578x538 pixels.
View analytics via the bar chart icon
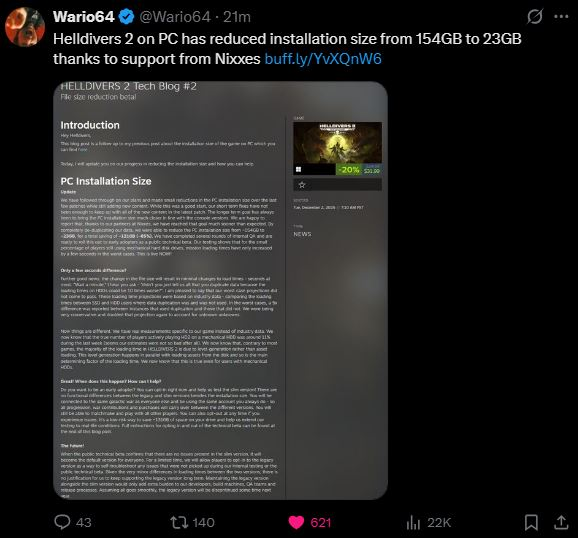click(413, 522)
